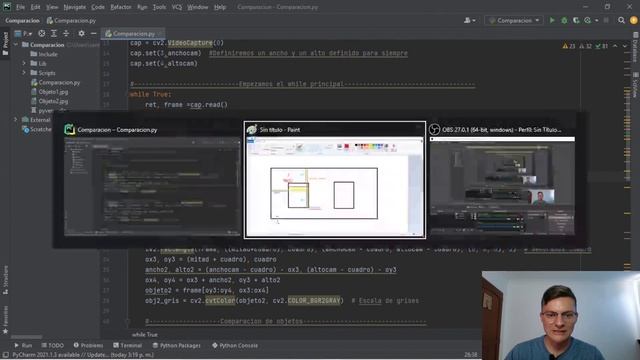This screenshot has height=360, width=640.
Task: Click the Project panel horizontal scrollbar
Action: [x=27, y=337]
